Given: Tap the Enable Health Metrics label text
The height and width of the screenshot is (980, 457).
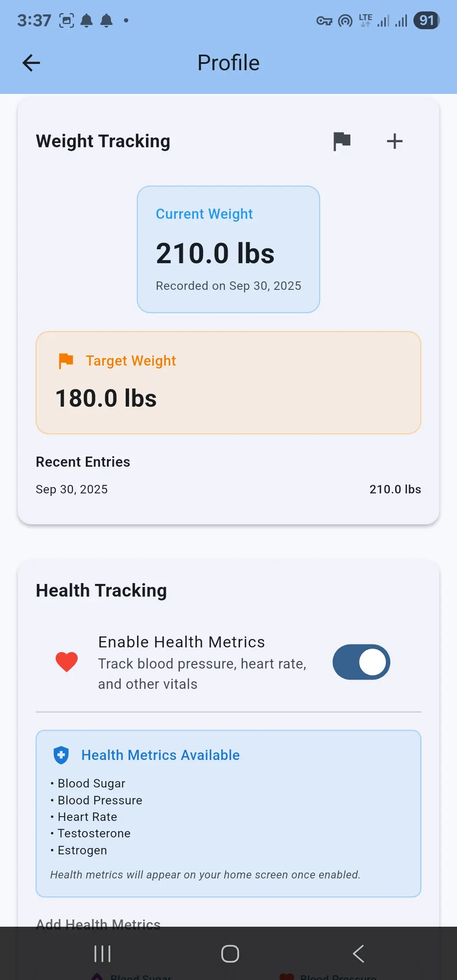Looking at the screenshot, I should [182, 642].
